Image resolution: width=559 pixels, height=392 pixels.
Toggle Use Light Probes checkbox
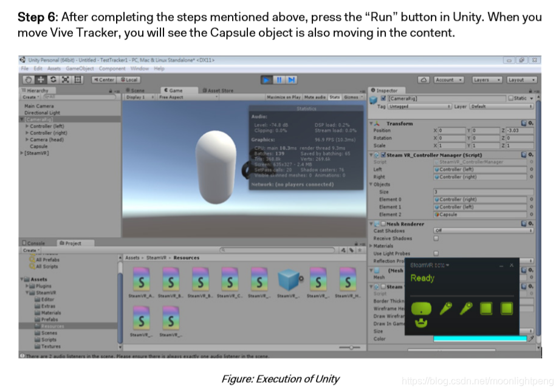click(436, 253)
